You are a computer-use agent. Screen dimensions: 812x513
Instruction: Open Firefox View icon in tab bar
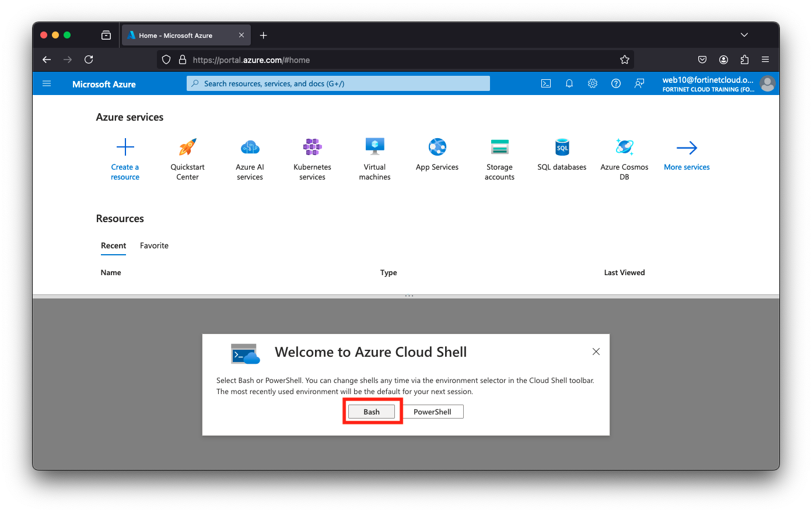[x=106, y=35]
